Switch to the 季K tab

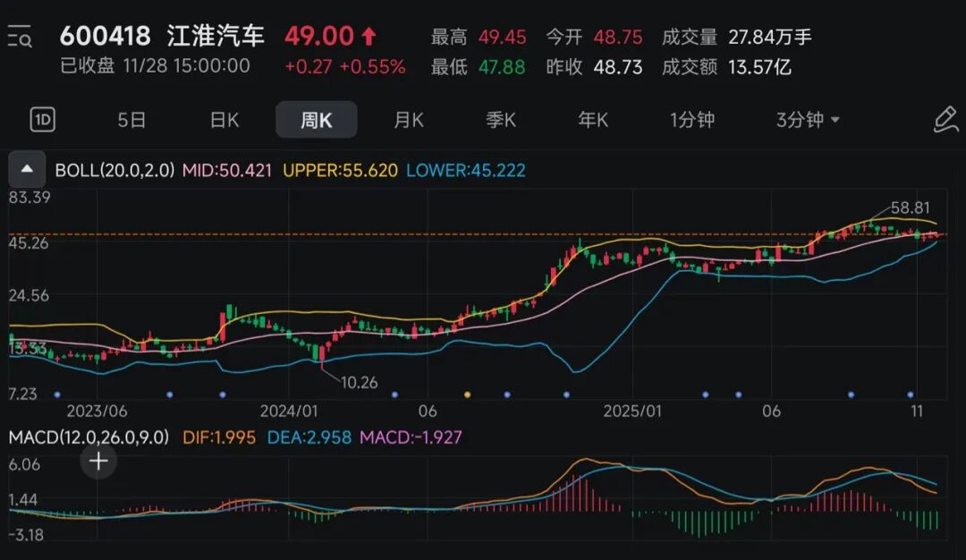[501, 120]
